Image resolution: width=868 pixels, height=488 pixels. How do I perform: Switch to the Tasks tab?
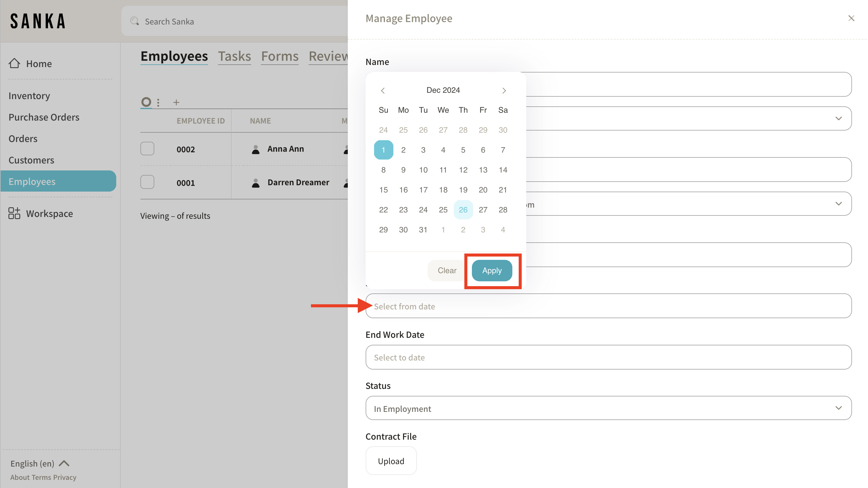coord(234,56)
